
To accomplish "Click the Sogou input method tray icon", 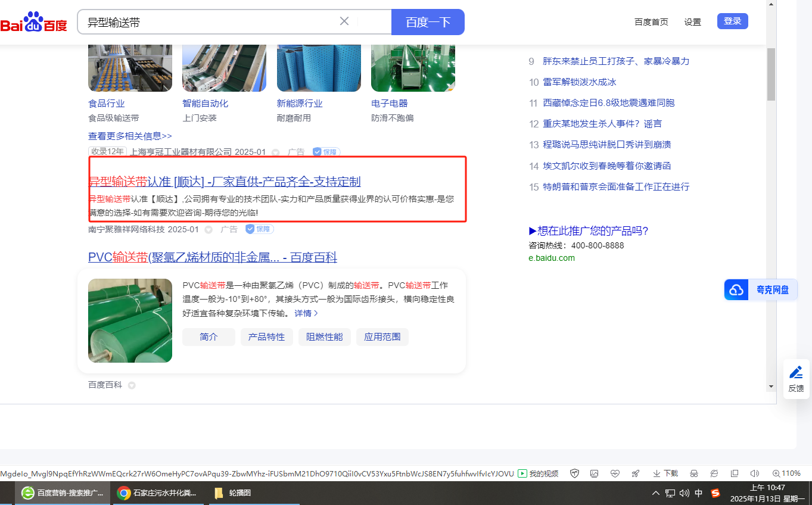I will click(x=715, y=493).
